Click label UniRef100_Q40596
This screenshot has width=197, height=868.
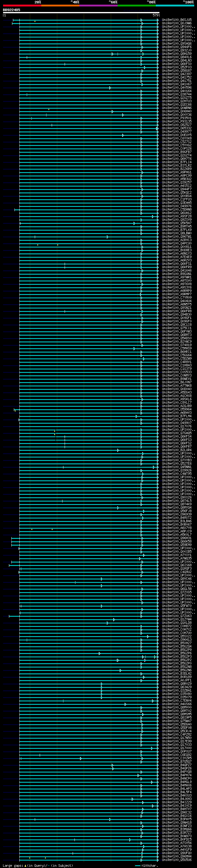coord(177,88)
